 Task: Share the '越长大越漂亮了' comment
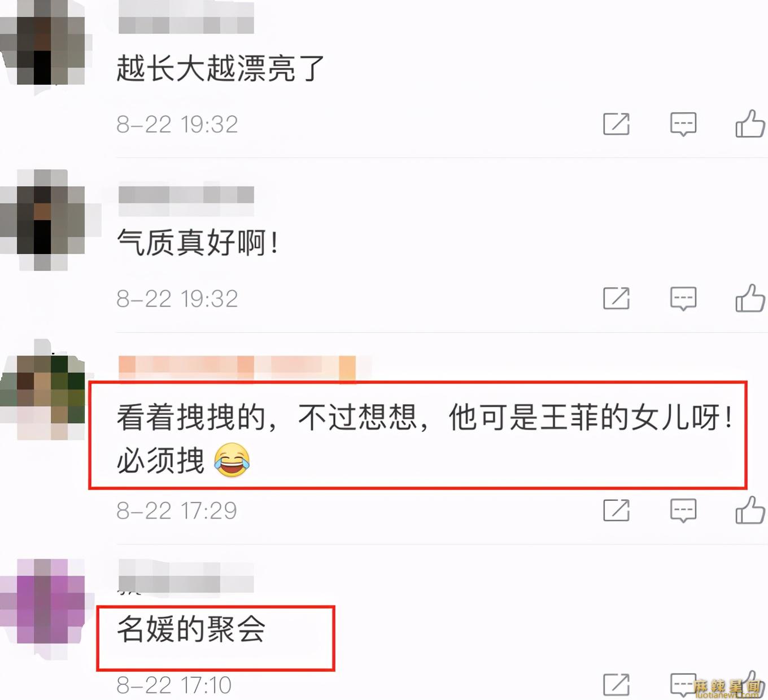click(x=616, y=124)
